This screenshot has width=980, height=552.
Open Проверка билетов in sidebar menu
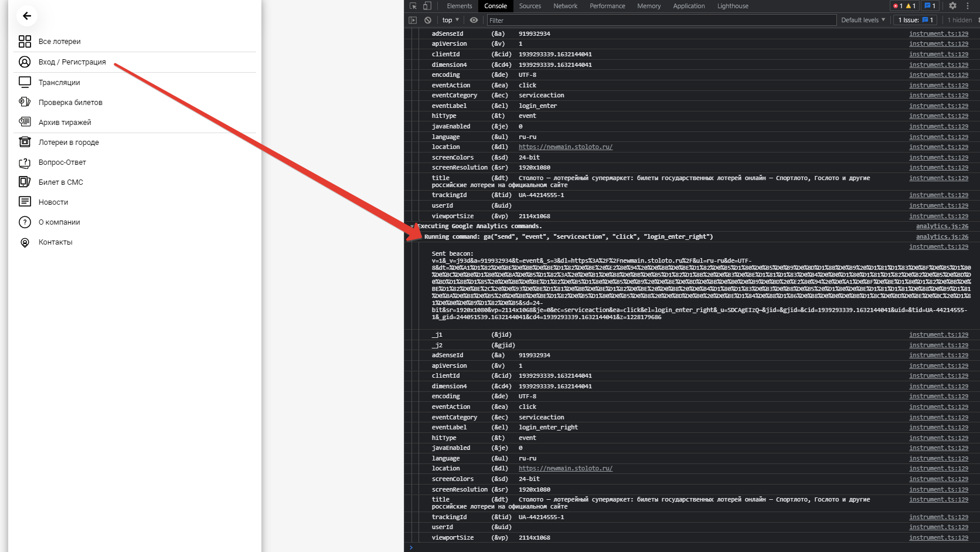(x=70, y=103)
